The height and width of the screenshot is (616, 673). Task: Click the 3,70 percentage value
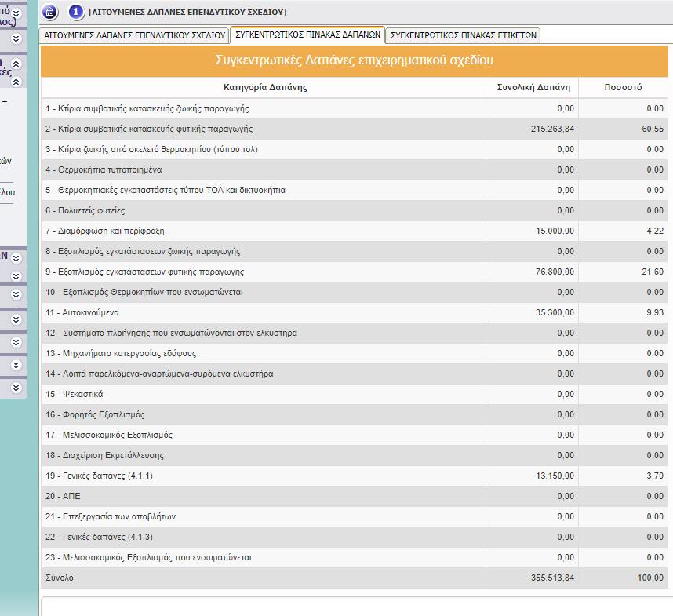coord(655,476)
